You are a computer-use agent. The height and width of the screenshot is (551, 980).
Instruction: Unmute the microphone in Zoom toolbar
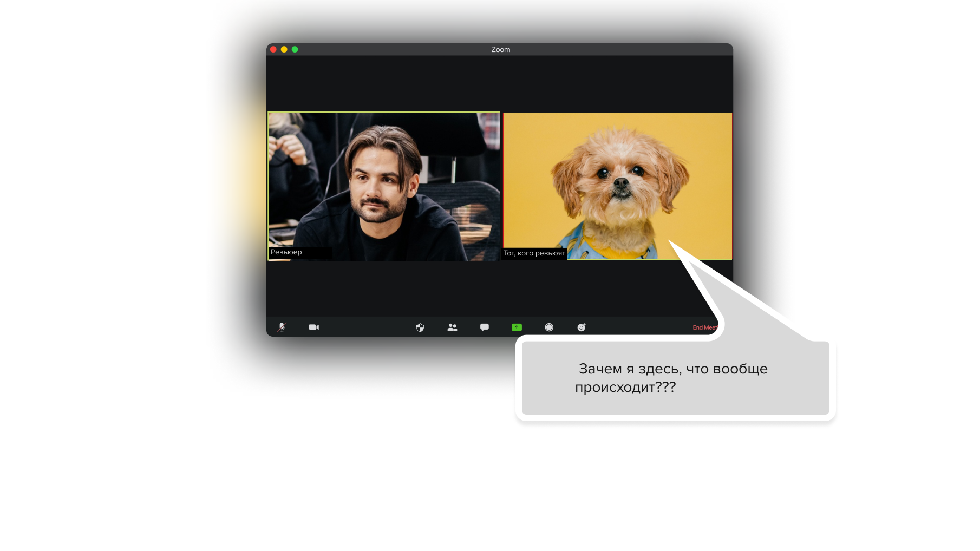tap(282, 327)
